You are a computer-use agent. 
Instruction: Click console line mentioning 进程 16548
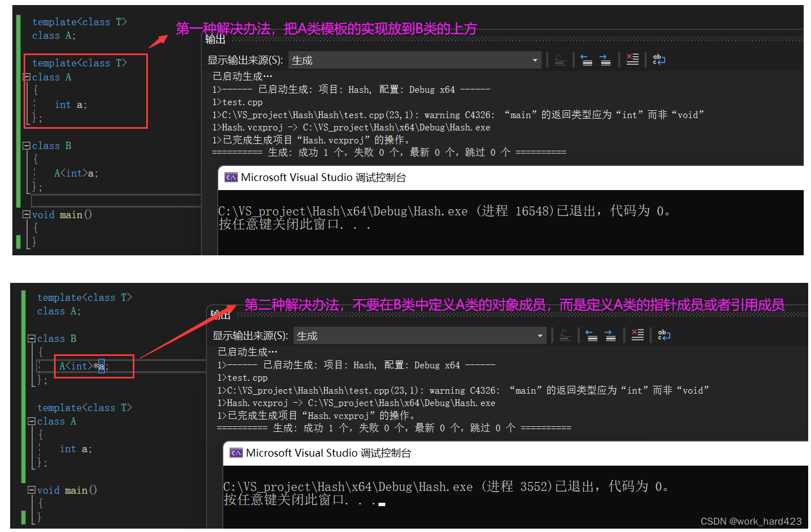point(444,211)
